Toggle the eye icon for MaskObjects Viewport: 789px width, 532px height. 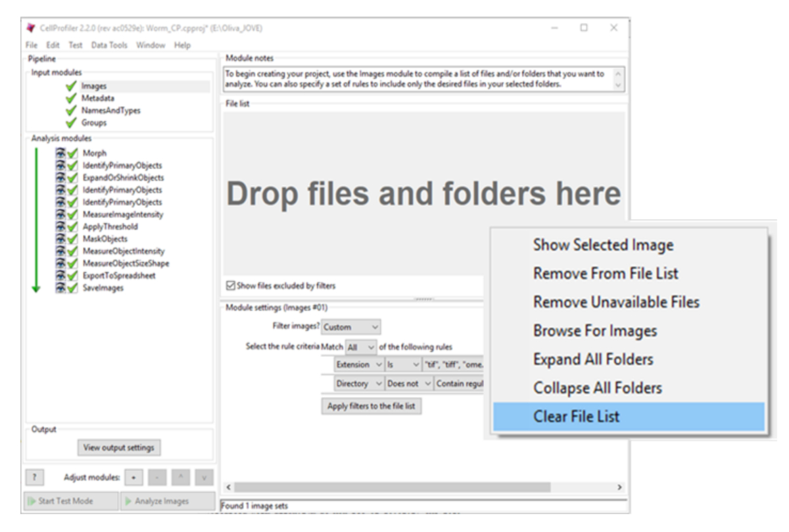[60, 239]
